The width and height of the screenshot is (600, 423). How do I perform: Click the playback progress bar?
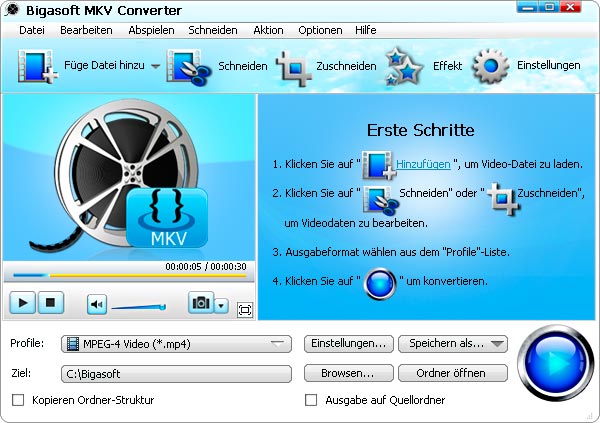click(129, 275)
